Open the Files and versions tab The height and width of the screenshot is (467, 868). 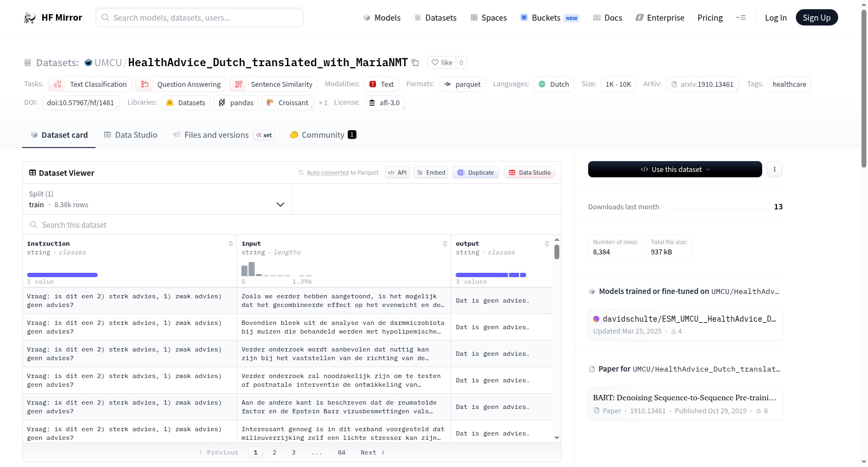tap(224, 135)
